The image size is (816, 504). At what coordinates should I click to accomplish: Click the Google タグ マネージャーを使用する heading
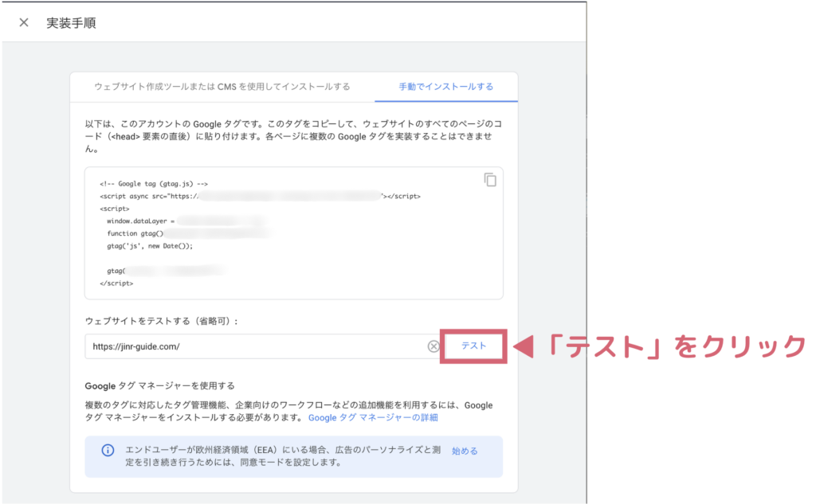(x=159, y=386)
